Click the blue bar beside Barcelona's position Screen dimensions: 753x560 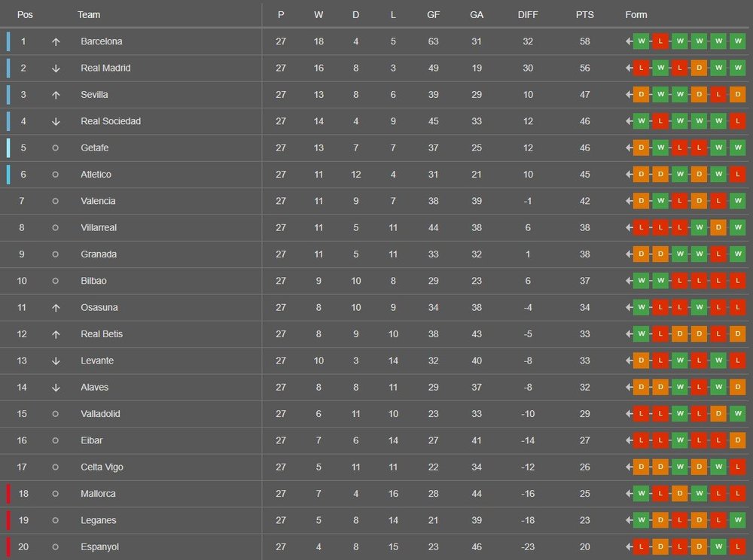pos(8,41)
